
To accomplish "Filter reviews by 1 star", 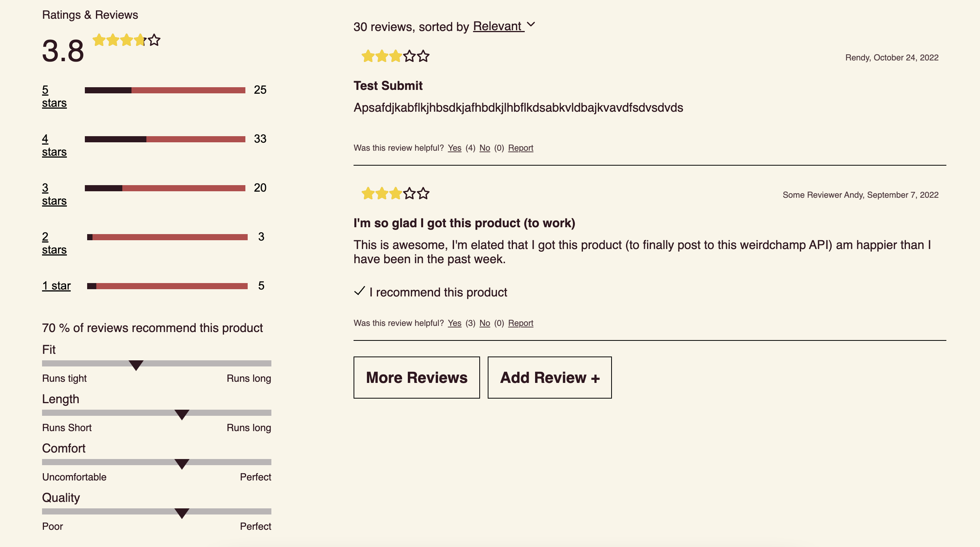I will tap(56, 286).
